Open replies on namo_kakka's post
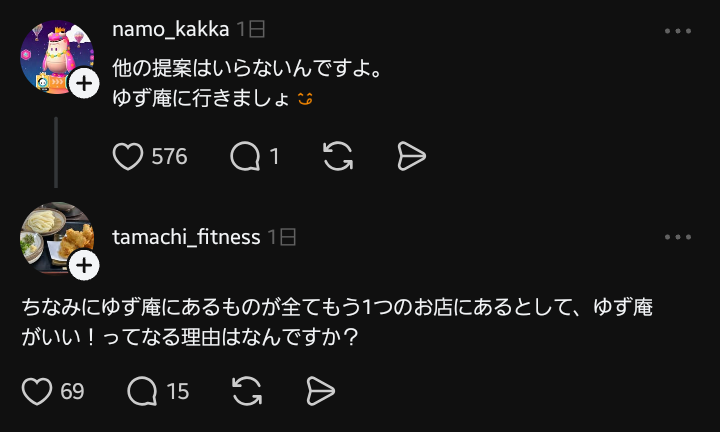 [x=245, y=157]
